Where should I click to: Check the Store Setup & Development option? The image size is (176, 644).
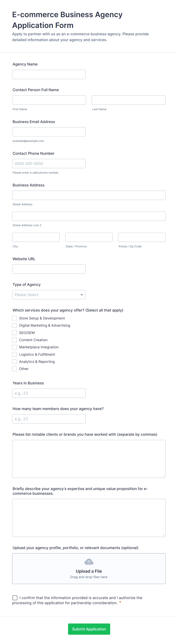tap(15, 318)
